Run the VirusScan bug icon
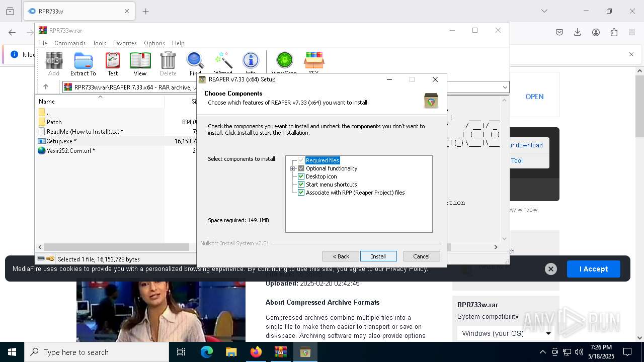The width and height of the screenshot is (644, 362). 284,63
